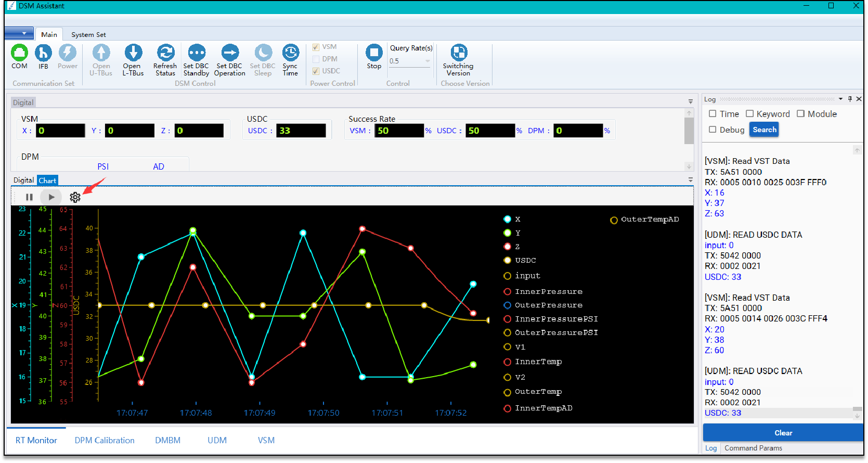
Task: Click Set DBC Sleep icon
Action: (x=263, y=53)
